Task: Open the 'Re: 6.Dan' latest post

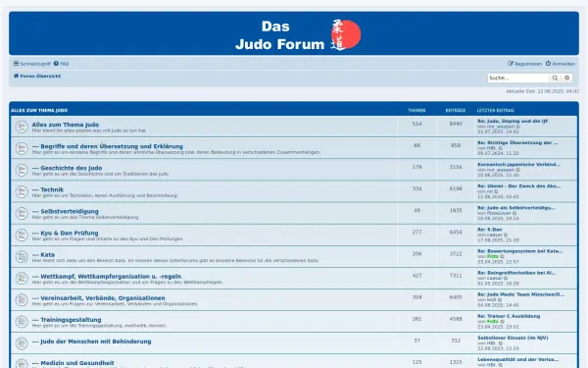Action: click(489, 230)
